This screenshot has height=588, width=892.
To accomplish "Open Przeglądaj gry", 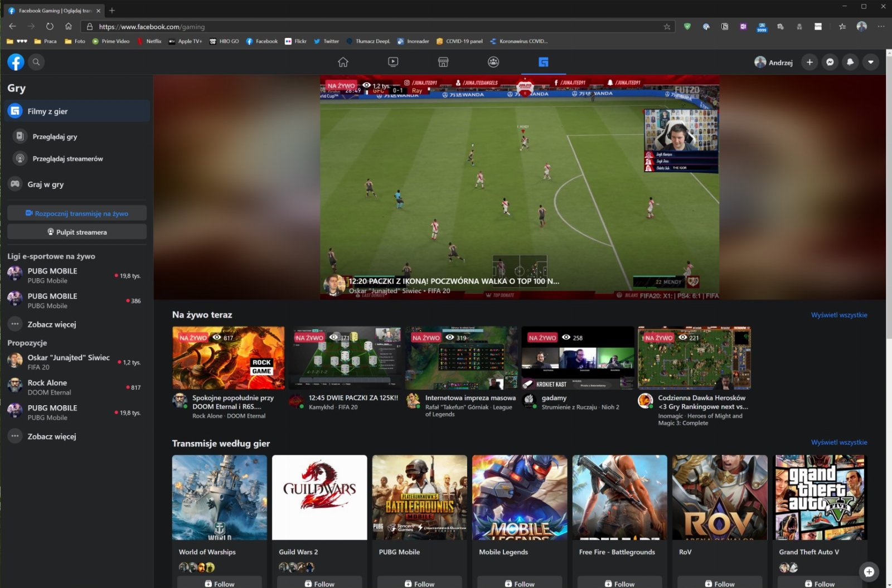I will pyautogui.click(x=77, y=136).
